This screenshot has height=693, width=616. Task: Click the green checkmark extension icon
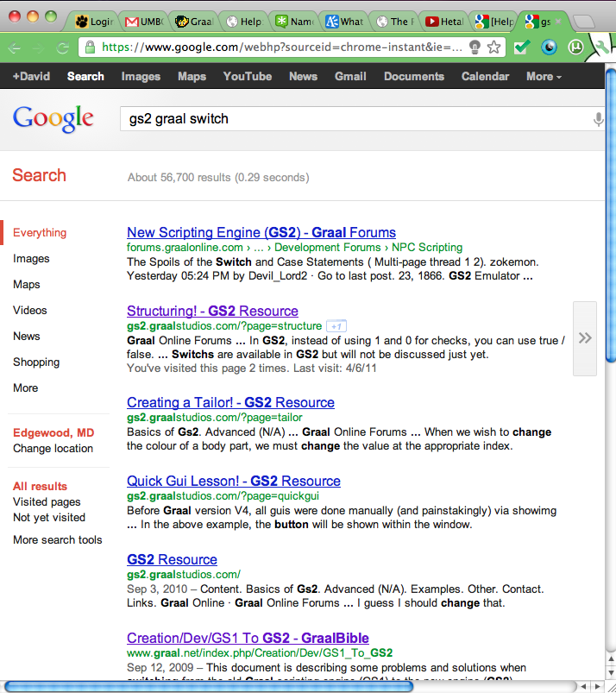[522, 47]
